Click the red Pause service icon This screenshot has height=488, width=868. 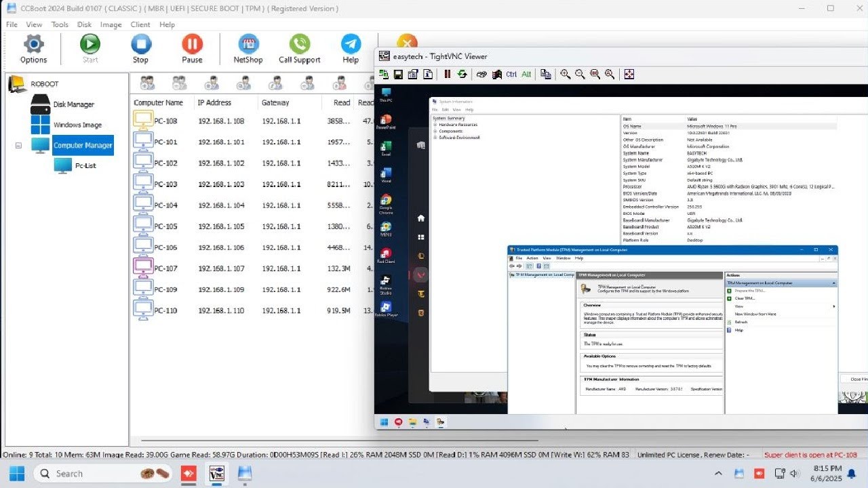192,45
